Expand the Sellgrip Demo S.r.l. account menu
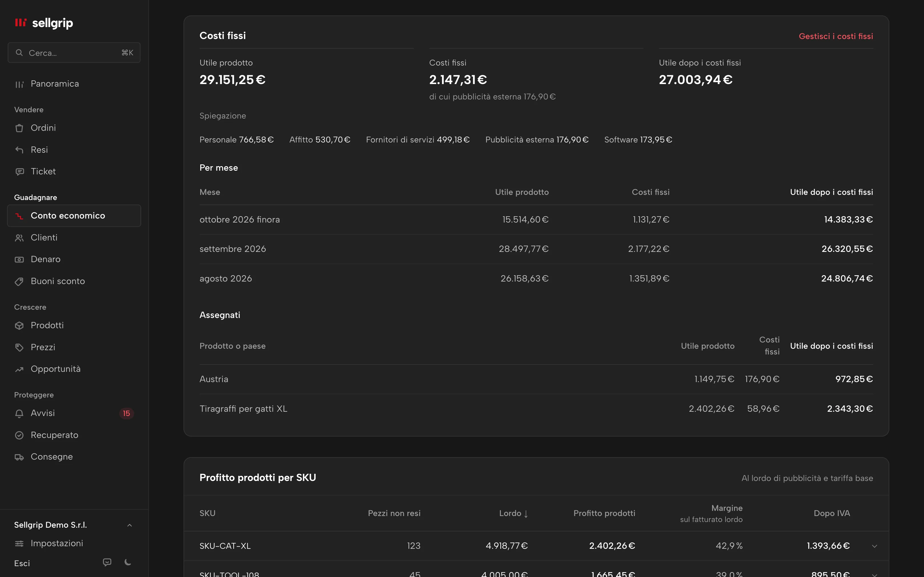Viewport: 924px width, 577px height. (x=74, y=525)
